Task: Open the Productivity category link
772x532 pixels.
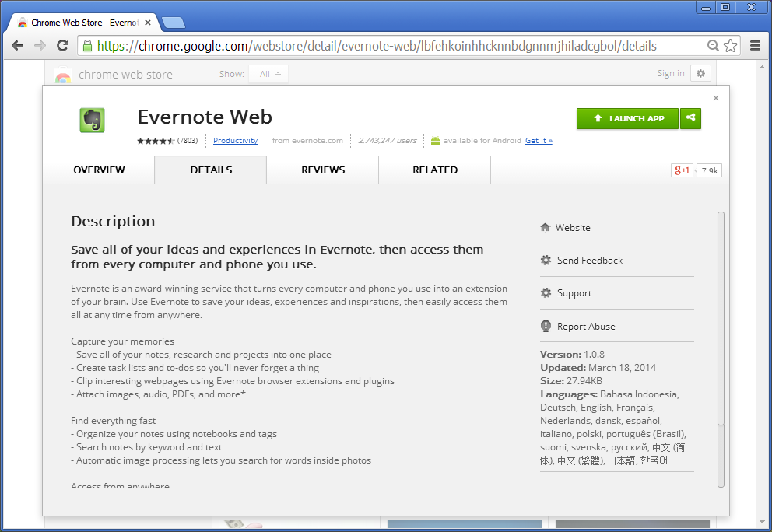Action: point(235,141)
